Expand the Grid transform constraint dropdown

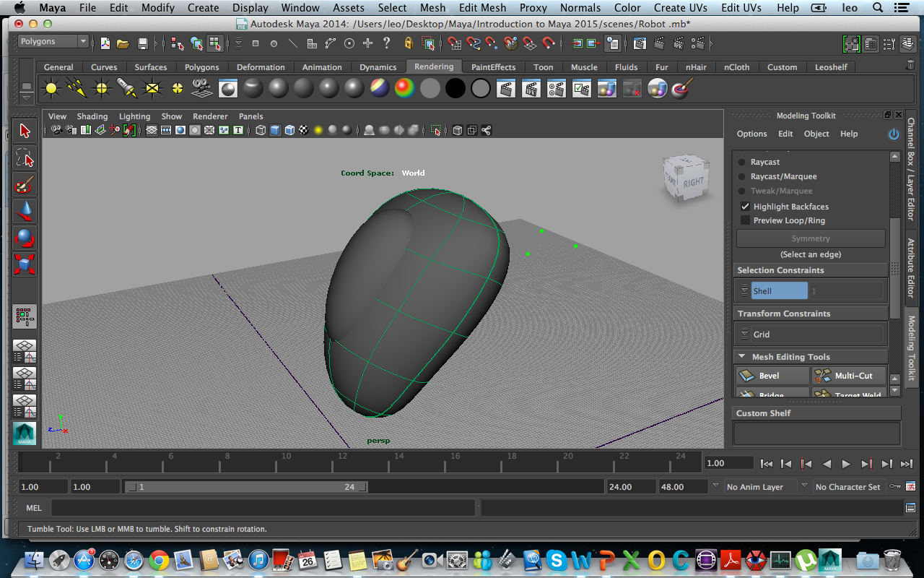pyautogui.click(x=744, y=335)
